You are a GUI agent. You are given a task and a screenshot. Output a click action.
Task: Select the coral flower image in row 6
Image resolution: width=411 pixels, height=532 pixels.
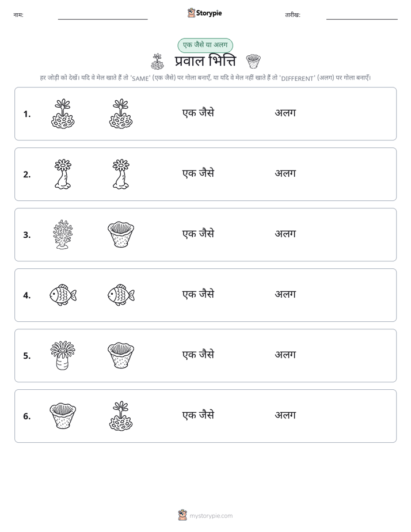[x=121, y=416]
